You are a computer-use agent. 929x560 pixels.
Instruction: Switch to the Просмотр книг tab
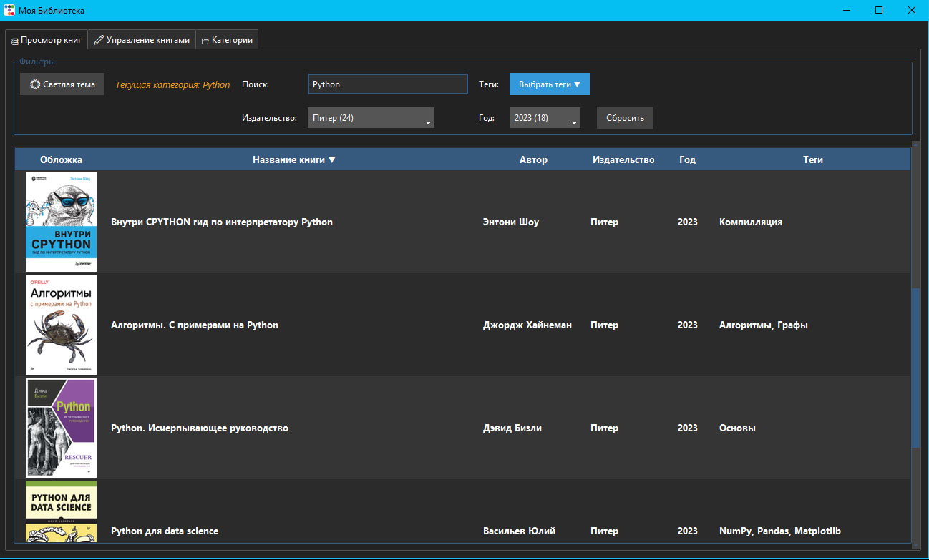pyautogui.click(x=47, y=40)
